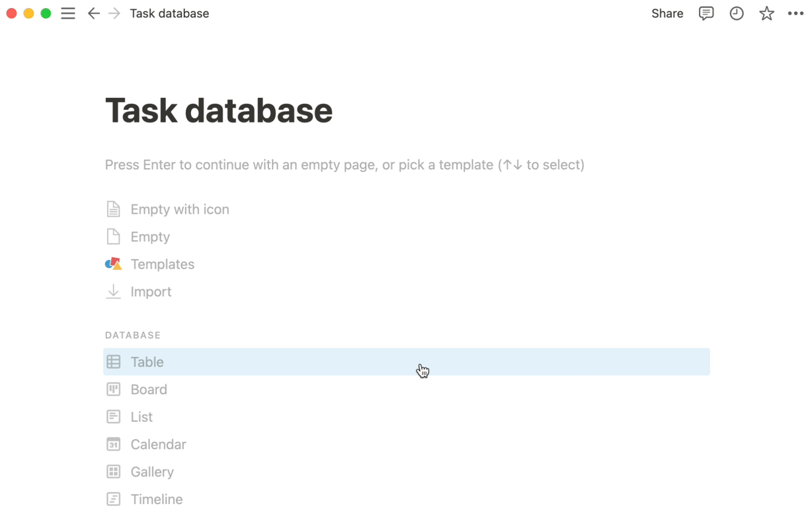This screenshot has width=812, height=508.
Task: Favorite this page with star icon
Action: coord(766,13)
